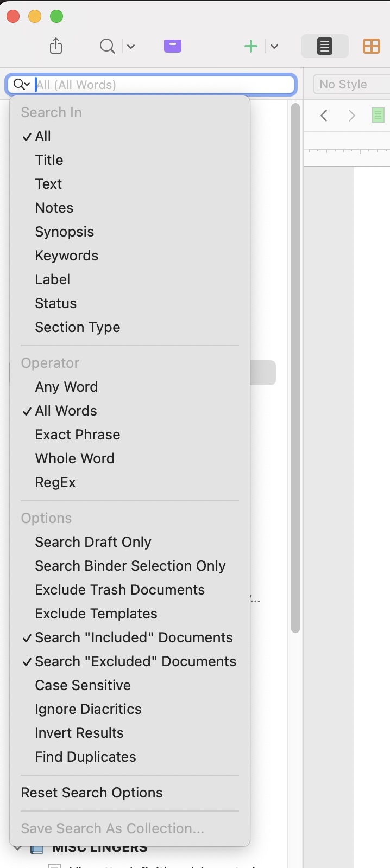Click inside the project search text field
The width and height of the screenshot is (390, 868).
(x=163, y=85)
